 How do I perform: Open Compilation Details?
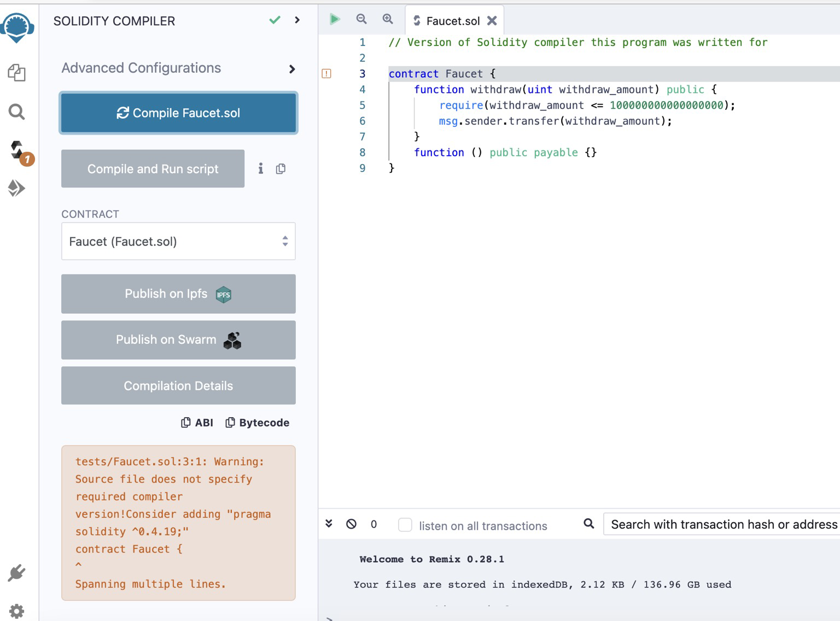click(x=178, y=386)
